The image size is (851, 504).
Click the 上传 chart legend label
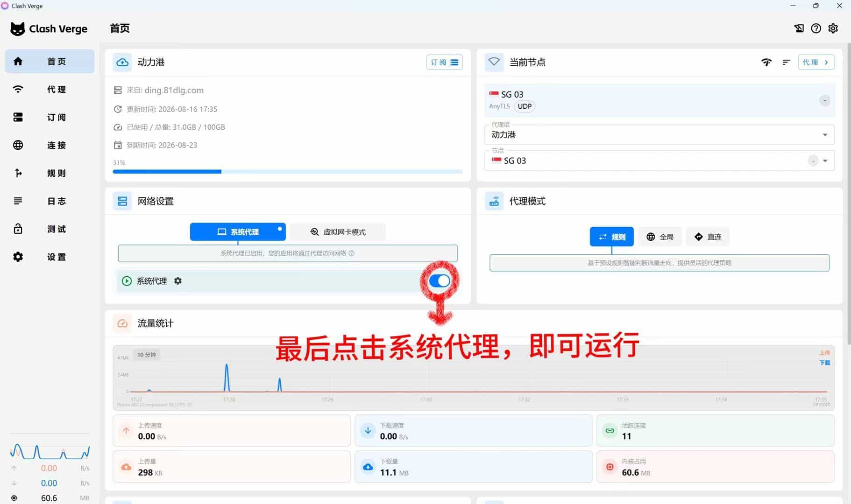825,353
